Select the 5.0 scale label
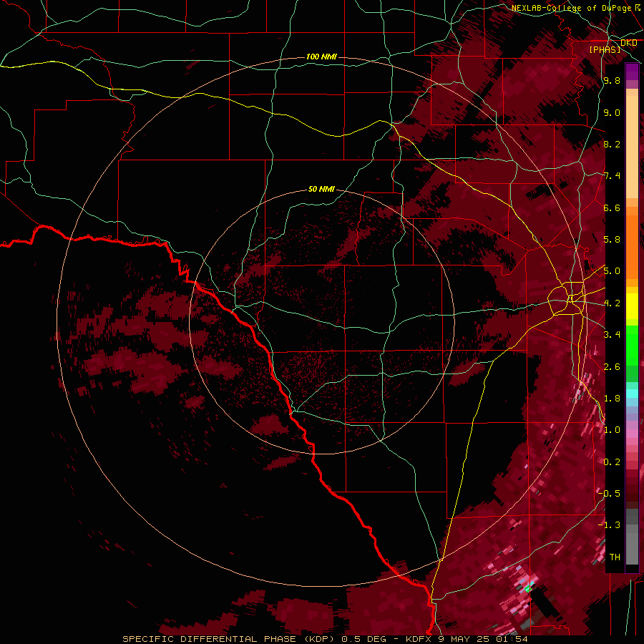This screenshot has width=644, height=644. [x=612, y=271]
